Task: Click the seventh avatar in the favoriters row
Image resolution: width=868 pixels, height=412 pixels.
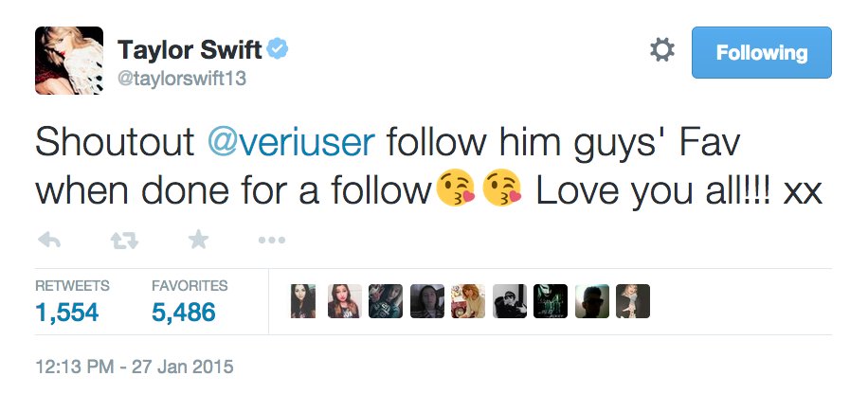Action: tap(551, 301)
